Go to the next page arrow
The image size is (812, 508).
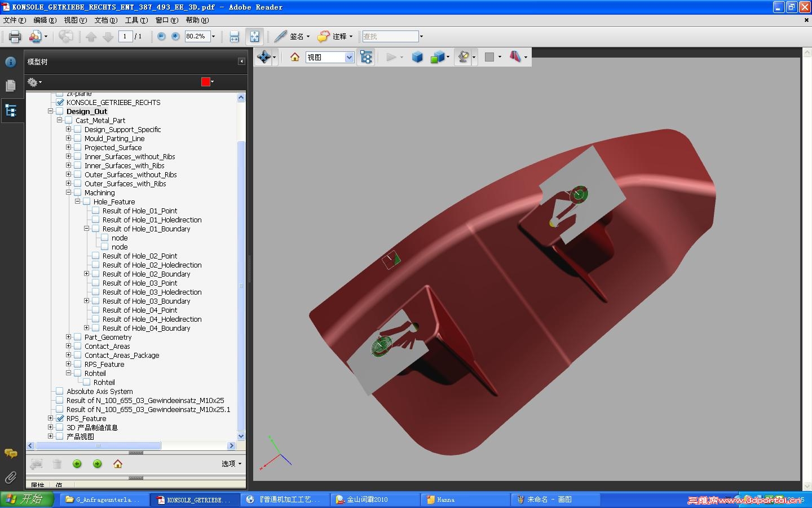(x=108, y=37)
